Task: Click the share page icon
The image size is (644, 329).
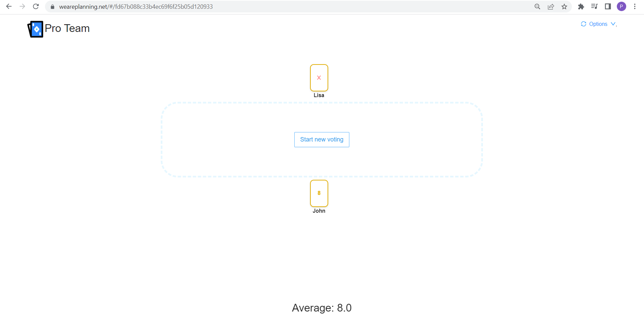Action: coord(551,7)
